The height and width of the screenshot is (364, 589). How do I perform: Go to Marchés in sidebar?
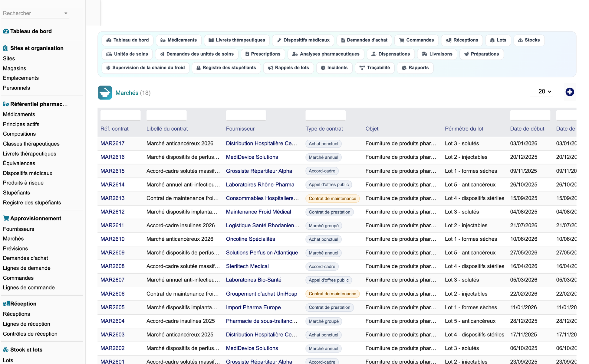point(13,239)
